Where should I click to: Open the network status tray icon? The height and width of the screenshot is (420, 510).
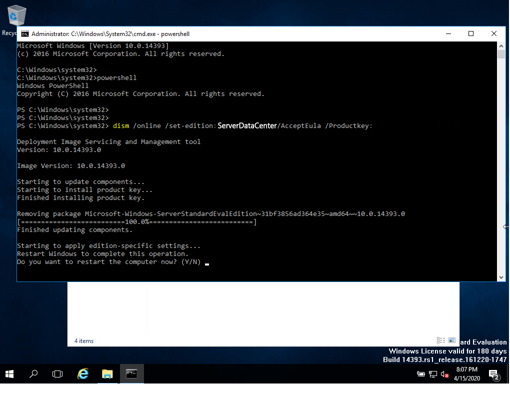point(433,374)
